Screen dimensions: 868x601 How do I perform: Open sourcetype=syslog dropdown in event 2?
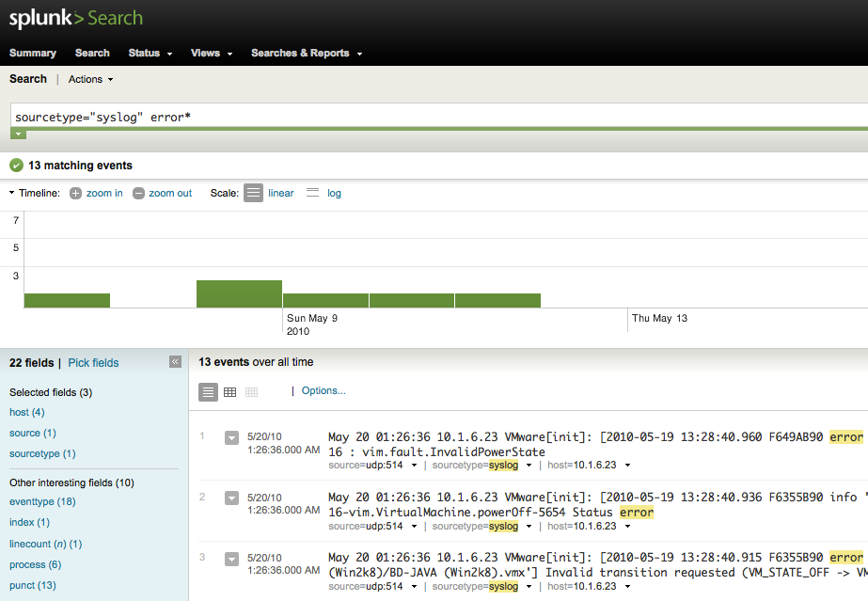click(x=529, y=527)
